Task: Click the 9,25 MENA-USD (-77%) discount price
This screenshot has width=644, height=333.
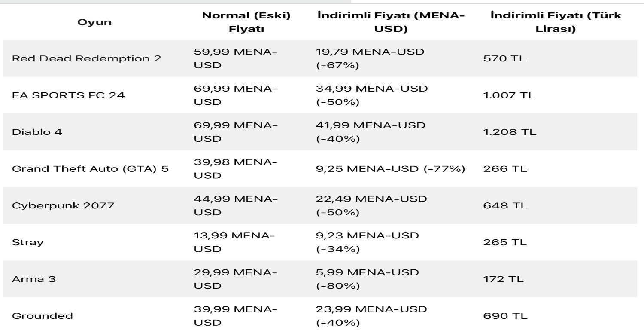Action: coord(390,169)
